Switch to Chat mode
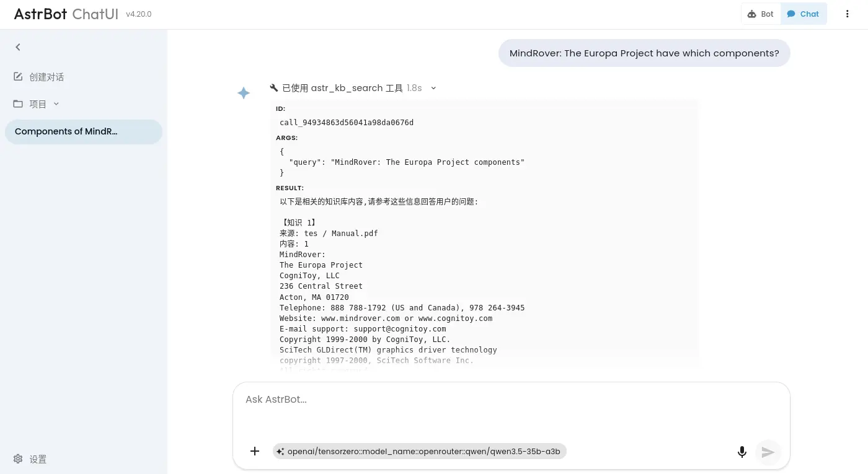 click(x=804, y=14)
